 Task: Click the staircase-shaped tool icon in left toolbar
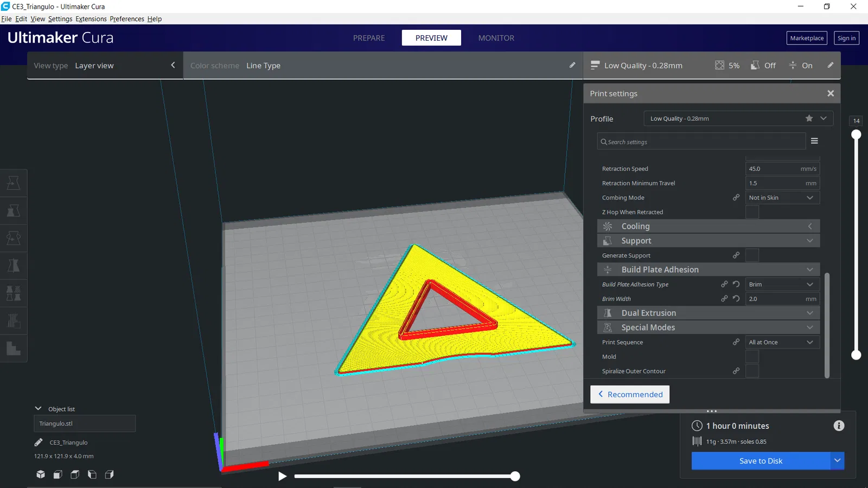pyautogui.click(x=14, y=349)
